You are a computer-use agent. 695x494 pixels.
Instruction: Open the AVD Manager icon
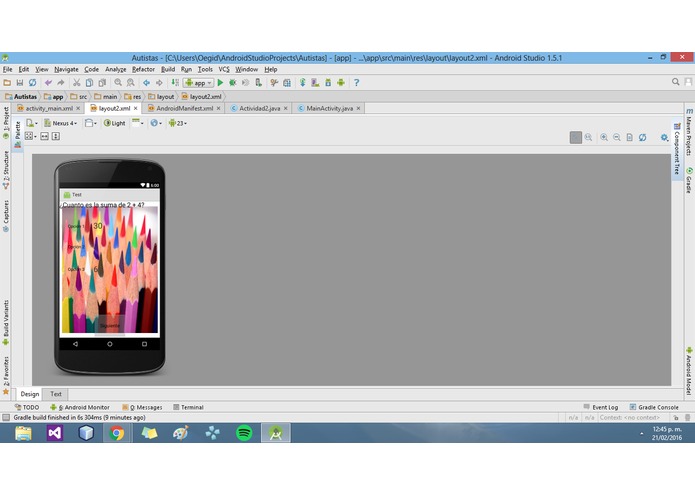pos(315,82)
